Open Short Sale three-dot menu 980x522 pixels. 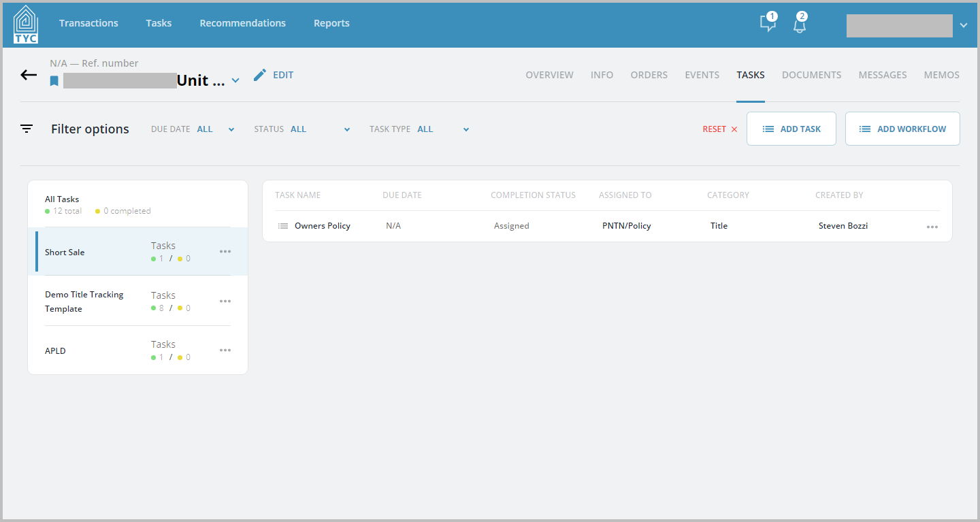point(225,252)
